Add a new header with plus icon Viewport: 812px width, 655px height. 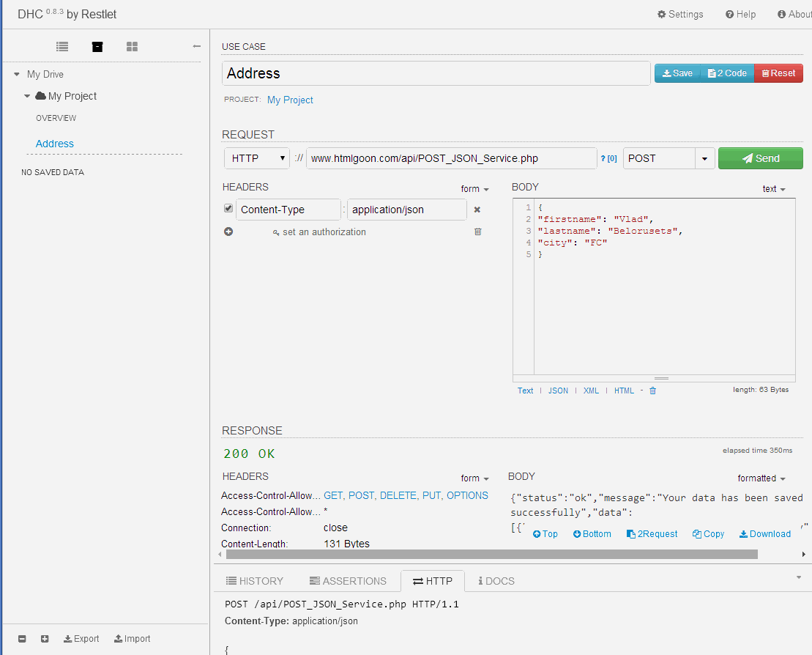pos(228,232)
